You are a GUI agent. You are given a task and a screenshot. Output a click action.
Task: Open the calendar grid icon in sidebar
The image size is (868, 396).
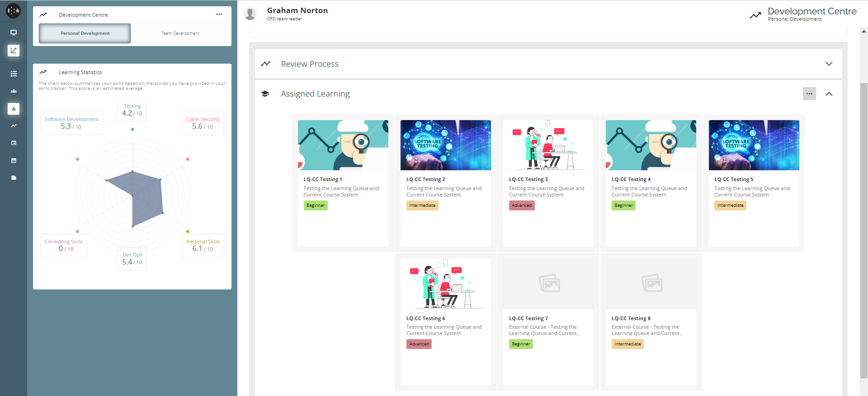coord(14,160)
